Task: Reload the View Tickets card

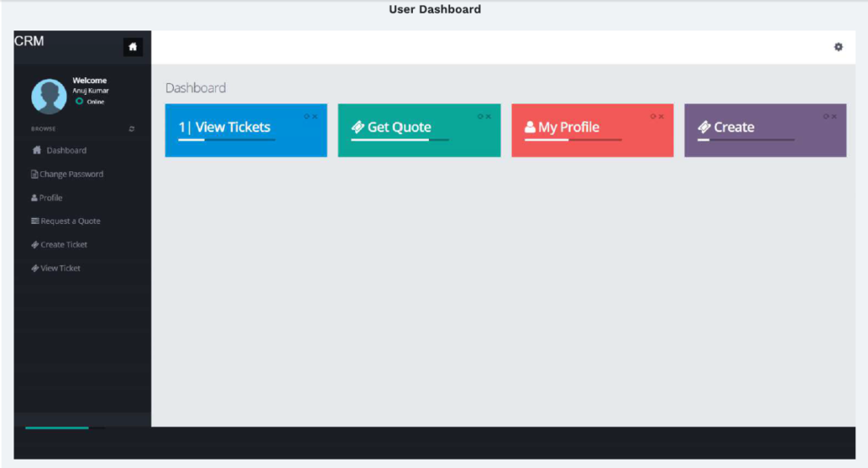Action: click(307, 116)
